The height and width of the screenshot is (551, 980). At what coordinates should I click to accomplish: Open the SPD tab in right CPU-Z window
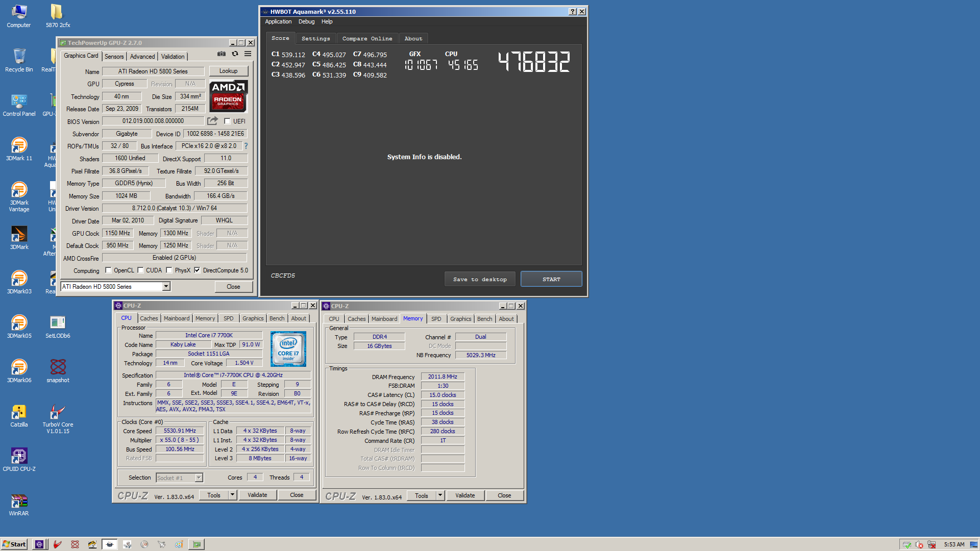(x=436, y=319)
